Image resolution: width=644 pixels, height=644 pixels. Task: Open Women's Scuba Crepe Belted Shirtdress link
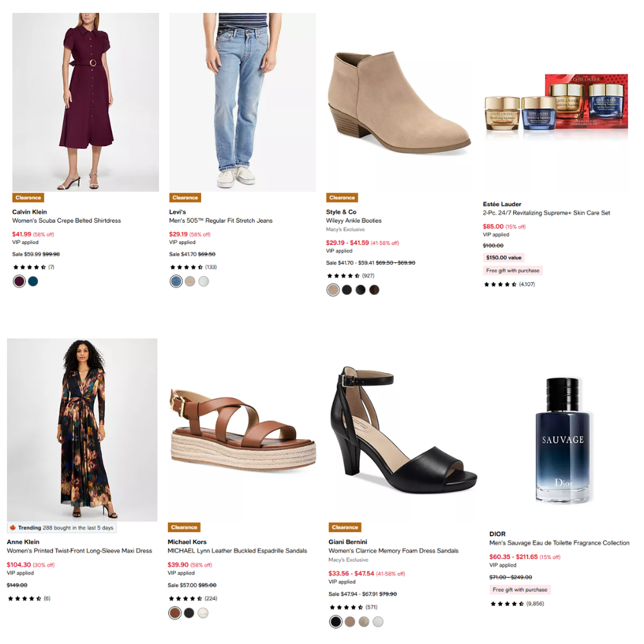pos(66,221)
